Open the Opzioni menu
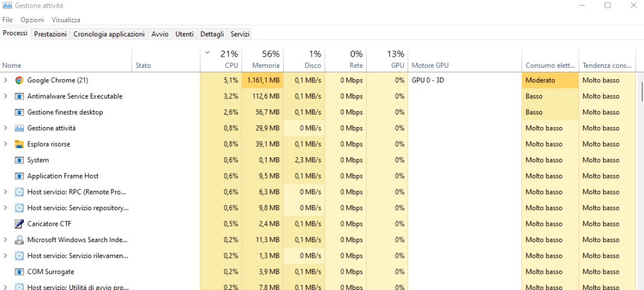 point(32,20)
